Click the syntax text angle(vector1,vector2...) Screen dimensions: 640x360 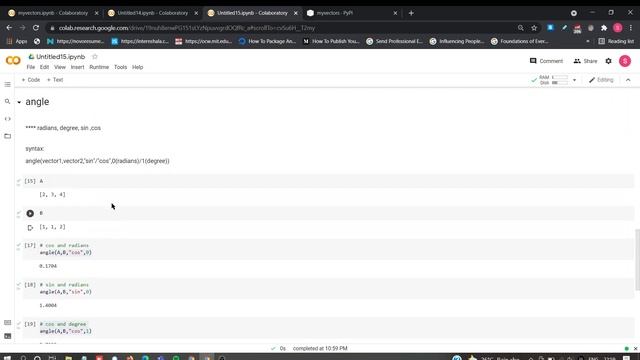click(x=97, y=161)
